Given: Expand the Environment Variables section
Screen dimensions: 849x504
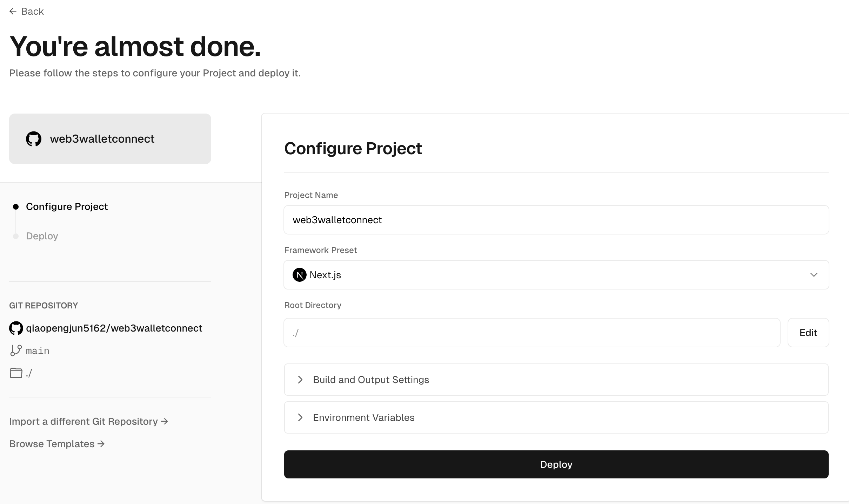Looking at the screenshot, I should [x=556, y=417].
